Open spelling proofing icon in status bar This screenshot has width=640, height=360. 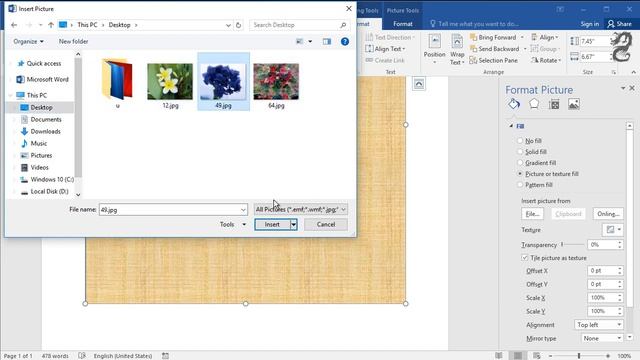click(x=82, y=356)
